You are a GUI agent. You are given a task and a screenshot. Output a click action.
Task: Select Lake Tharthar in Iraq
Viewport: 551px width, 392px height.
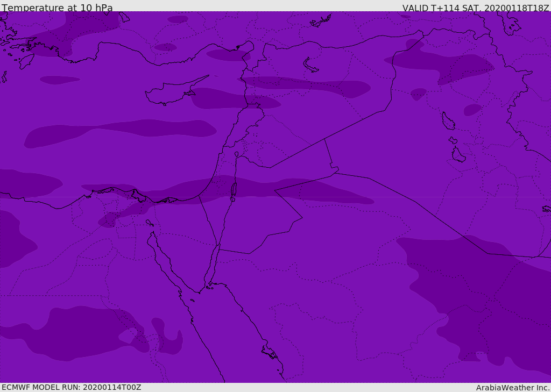[x=448, y=121]
